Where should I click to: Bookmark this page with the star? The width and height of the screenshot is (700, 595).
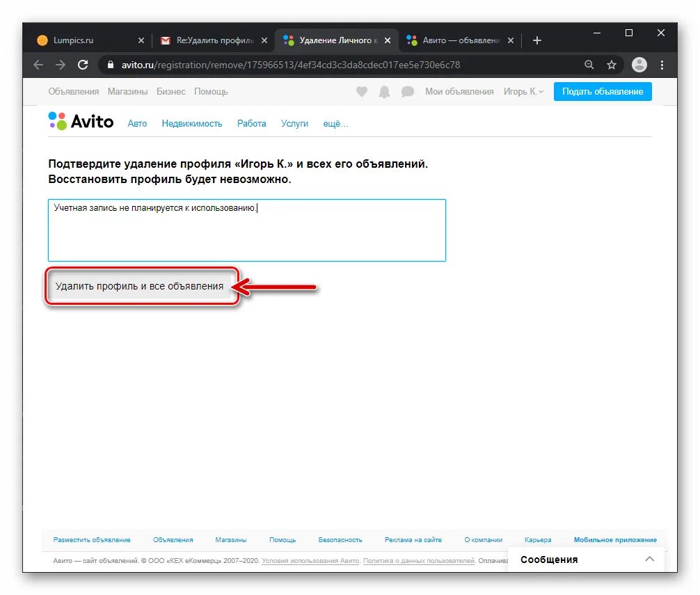click(x=612, y=65)
